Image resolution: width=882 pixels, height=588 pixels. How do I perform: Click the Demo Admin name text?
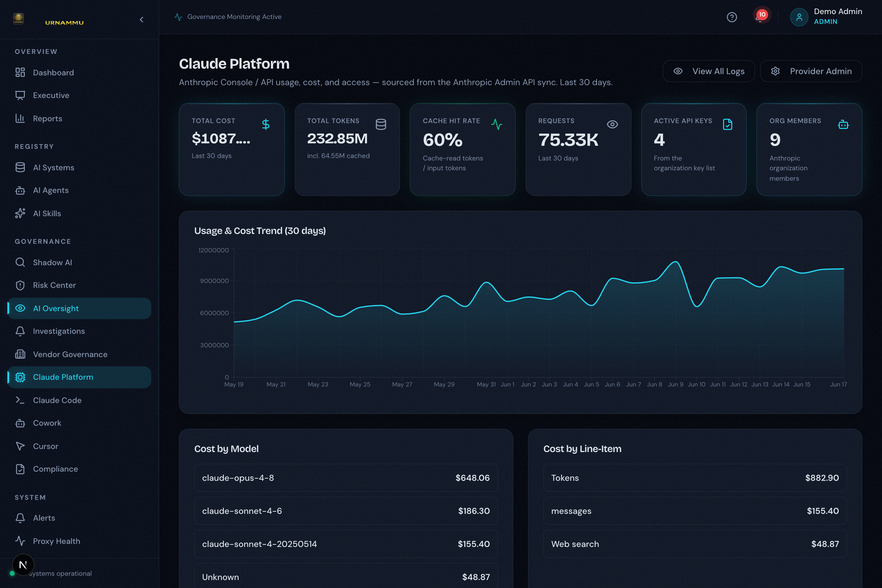click(838, 12)
